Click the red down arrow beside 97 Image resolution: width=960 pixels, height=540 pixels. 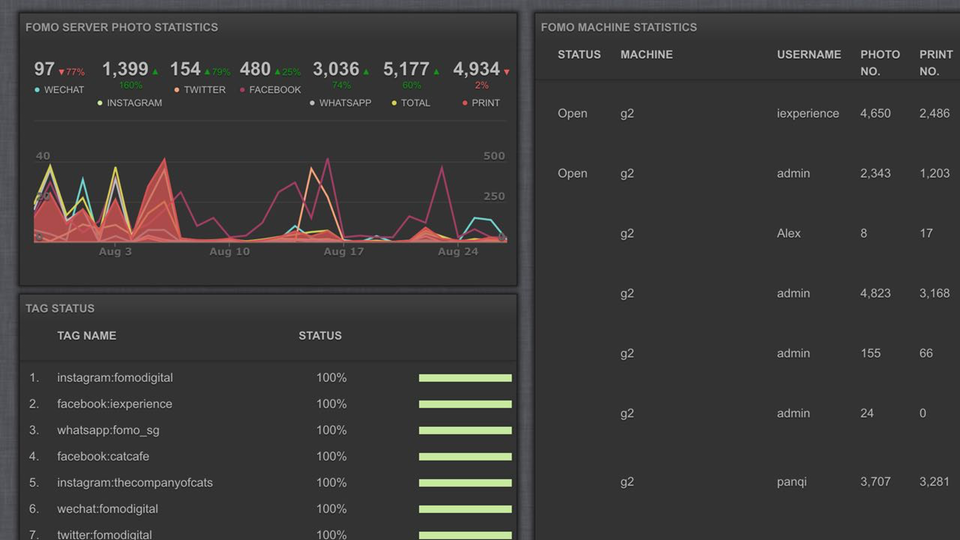tap(61, 72)
